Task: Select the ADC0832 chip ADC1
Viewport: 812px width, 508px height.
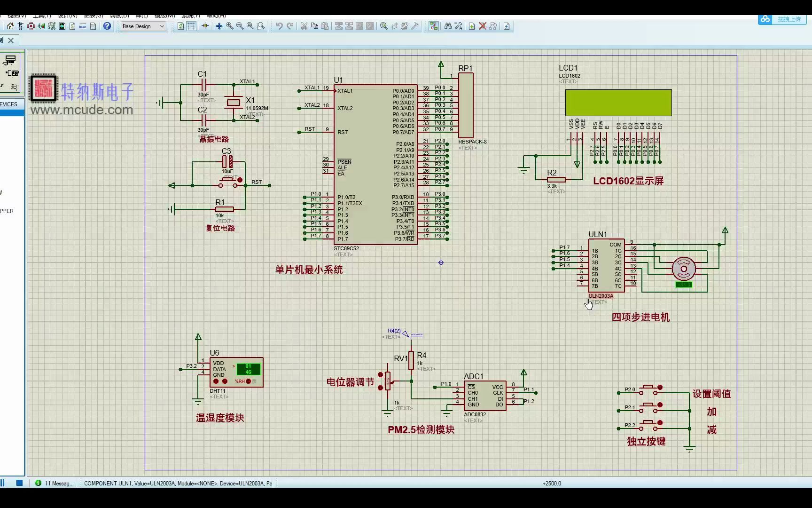Action: [485, 396]
